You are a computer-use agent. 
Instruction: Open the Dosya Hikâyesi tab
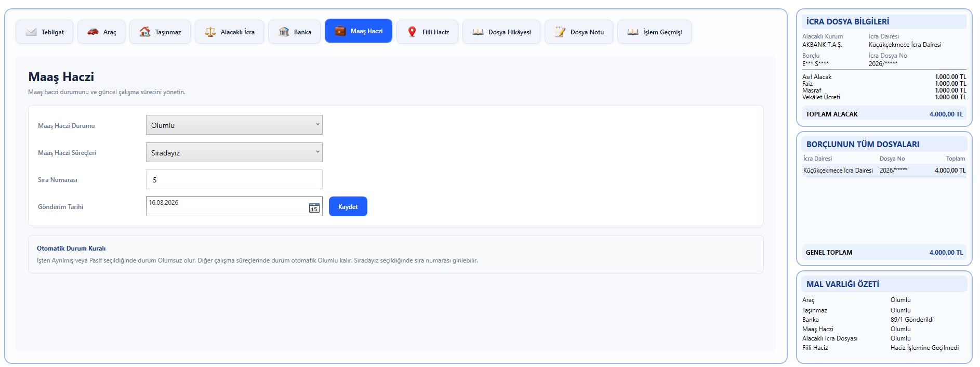(501, 32)
